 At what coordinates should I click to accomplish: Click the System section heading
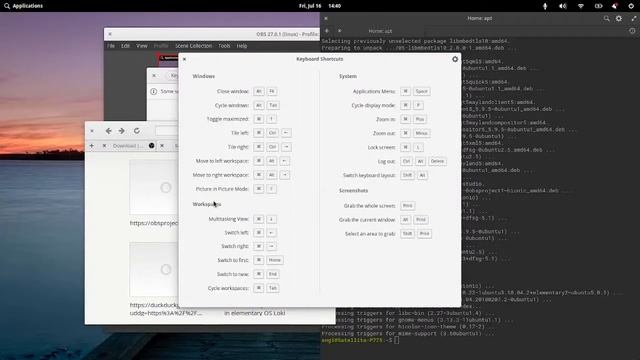click(x=348, y=76)
